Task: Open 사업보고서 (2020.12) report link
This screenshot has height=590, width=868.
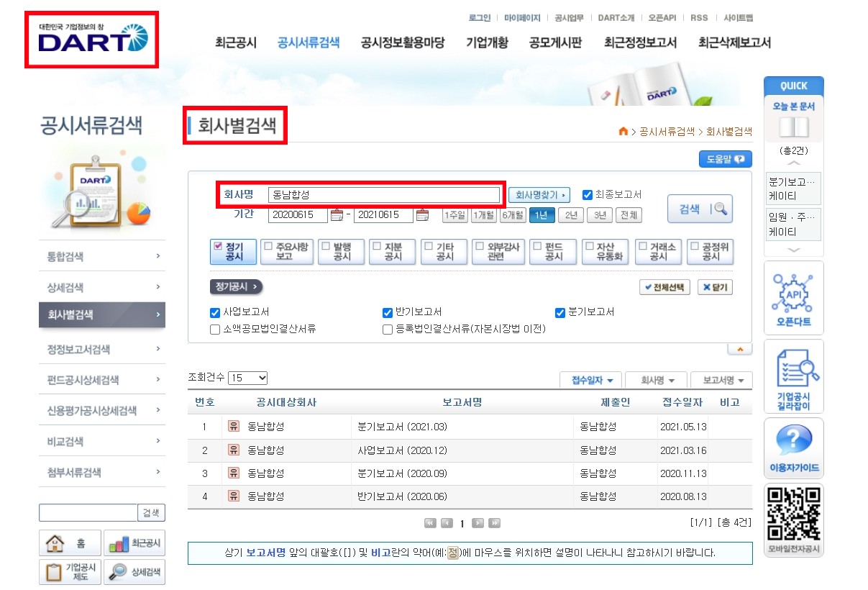Action: 402,450
